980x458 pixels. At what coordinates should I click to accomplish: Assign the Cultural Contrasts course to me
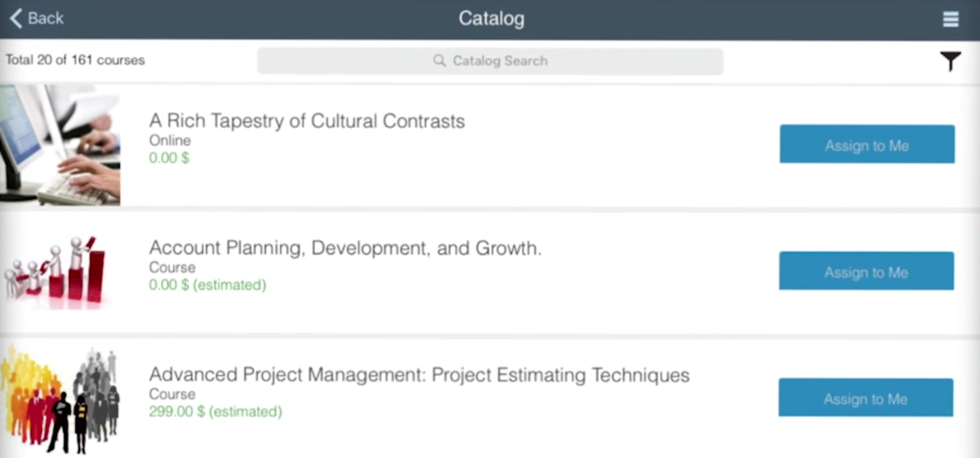[x=866, y=144]
